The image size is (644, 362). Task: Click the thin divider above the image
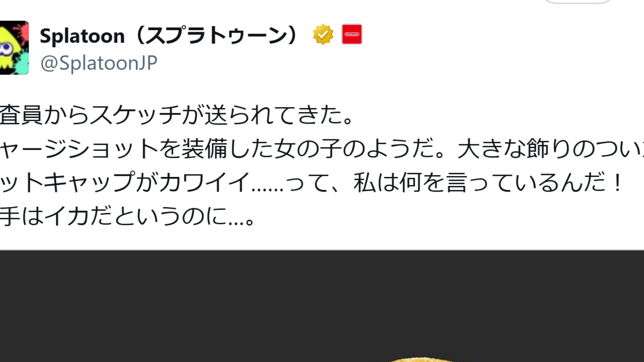pyautogui.click(x=322, y=249)
